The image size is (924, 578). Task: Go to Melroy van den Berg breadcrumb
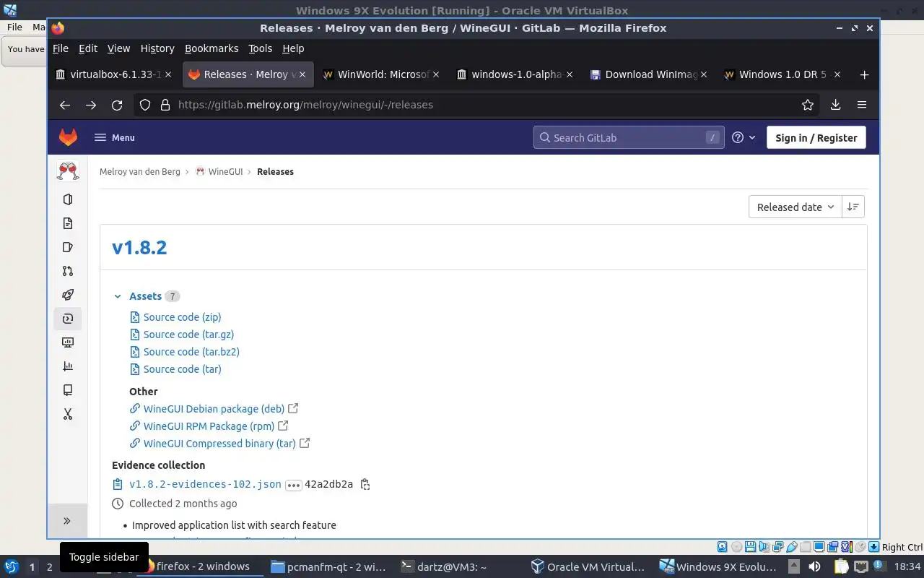pos(140,172)
